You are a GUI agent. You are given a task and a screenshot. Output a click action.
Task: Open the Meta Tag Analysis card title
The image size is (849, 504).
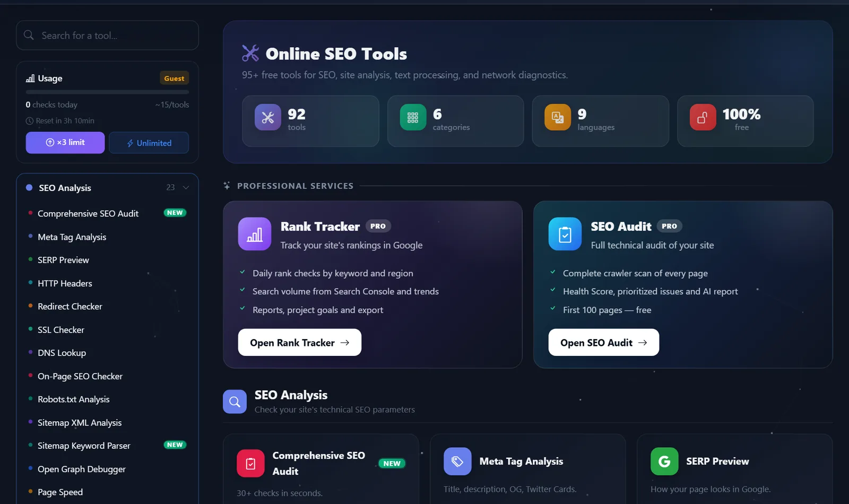tap(521, 462)
